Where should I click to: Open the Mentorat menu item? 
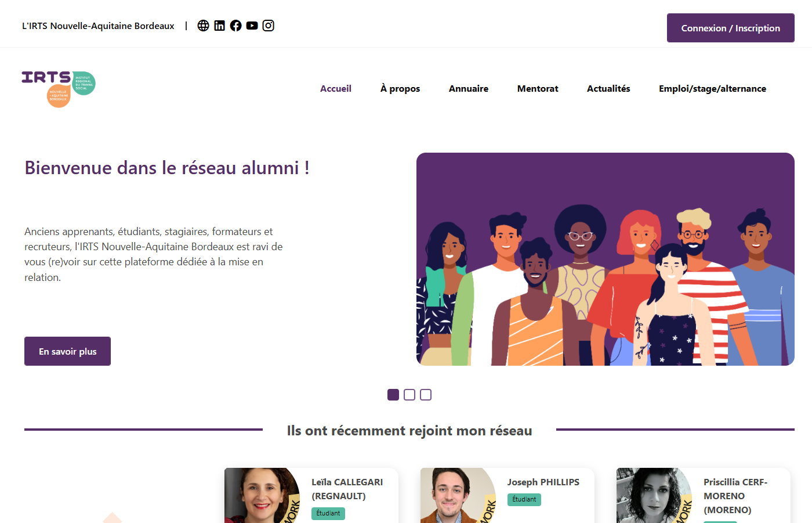point(538,89)
